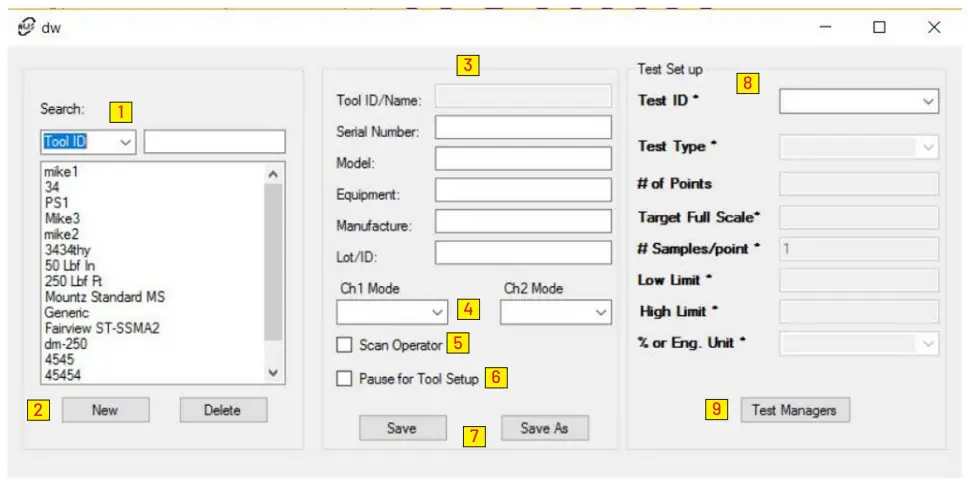Minimize the dw window
The width and height of the screenshot is (968, 482).
826,27
